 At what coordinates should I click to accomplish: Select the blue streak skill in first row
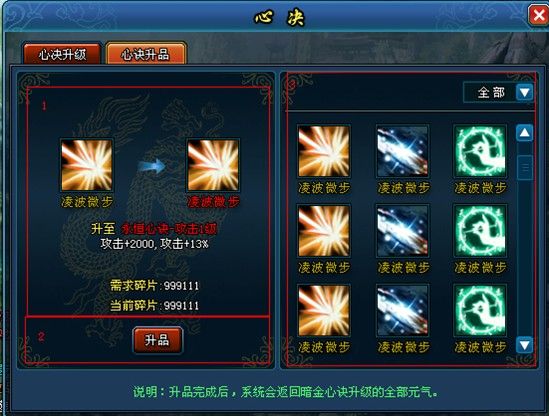(x=402, y=151)
